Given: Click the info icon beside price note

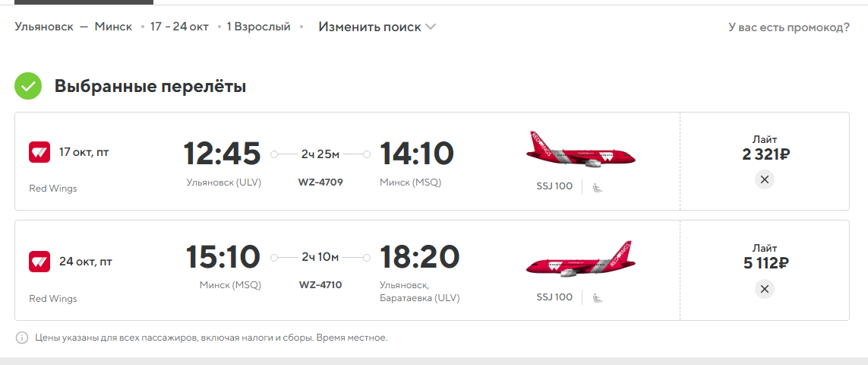Looking at the screenshot, I should (x=21, y=338).
